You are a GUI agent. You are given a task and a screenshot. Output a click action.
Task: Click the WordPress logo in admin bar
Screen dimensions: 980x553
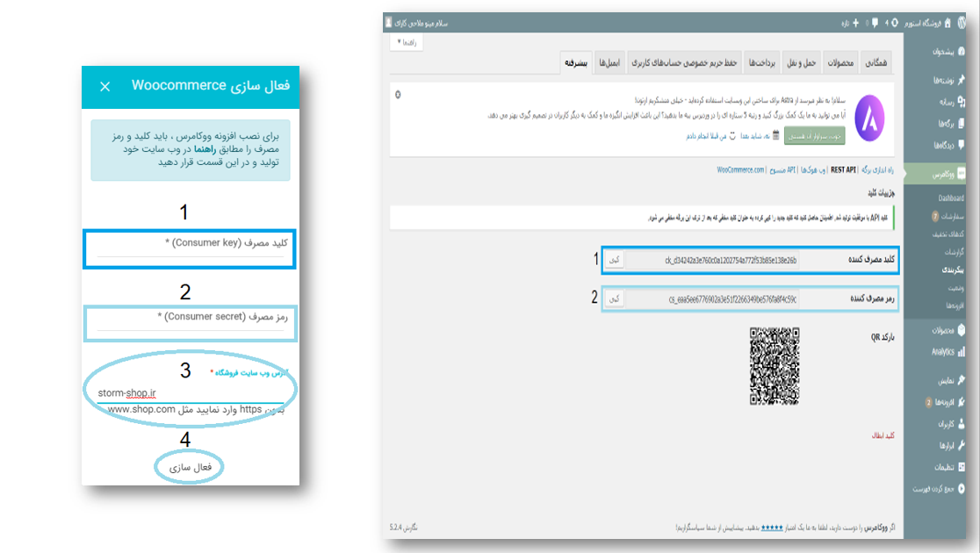[962, 23]
